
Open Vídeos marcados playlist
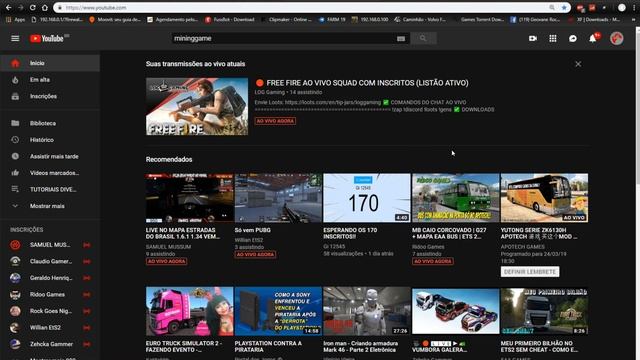coord(50,173)
